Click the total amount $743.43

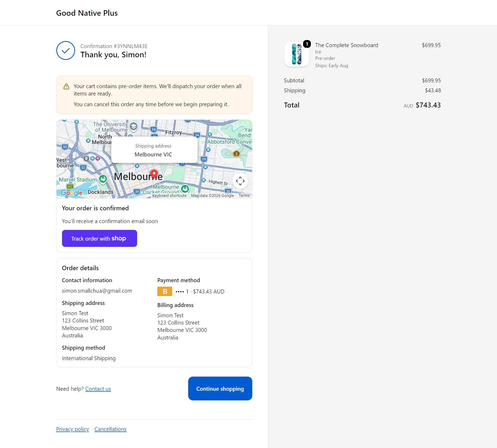click(x=428, y=105)
